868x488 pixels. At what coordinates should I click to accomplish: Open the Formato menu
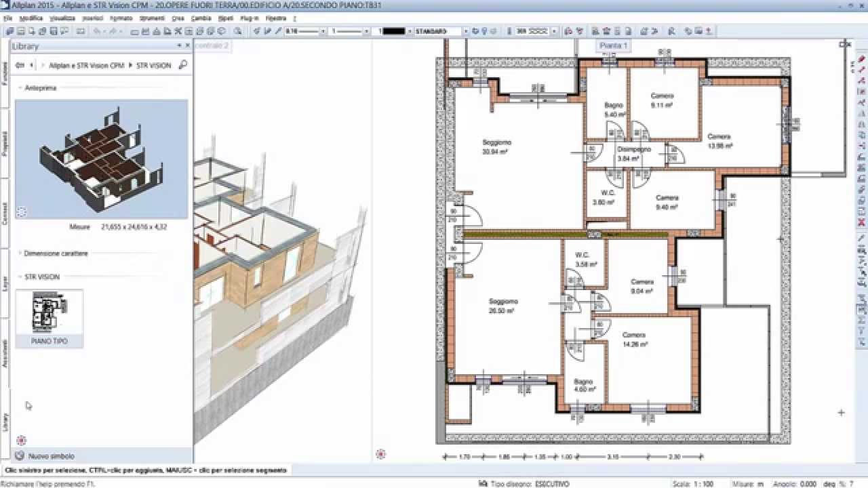[121, 18]
